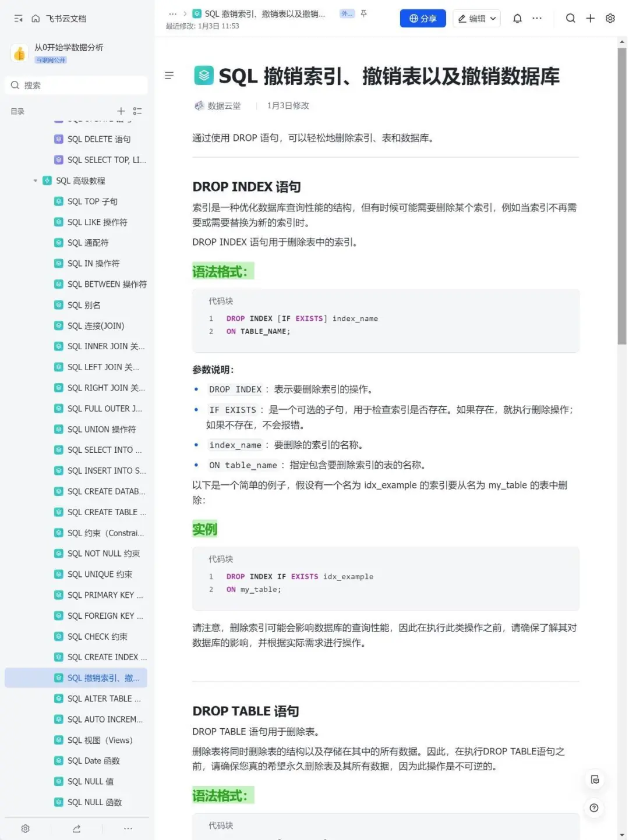Show the document outline icon beside the title
629x840 pixels.
coord(169,75)
